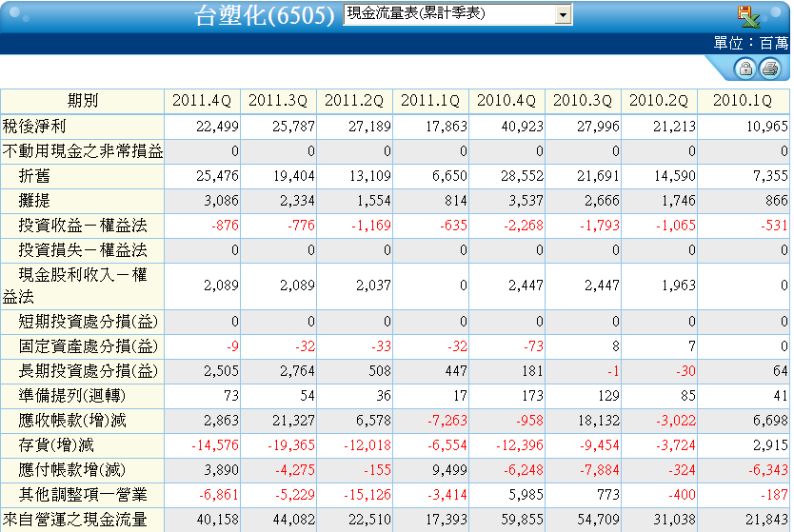Click the printer icon button

[770, 69]
